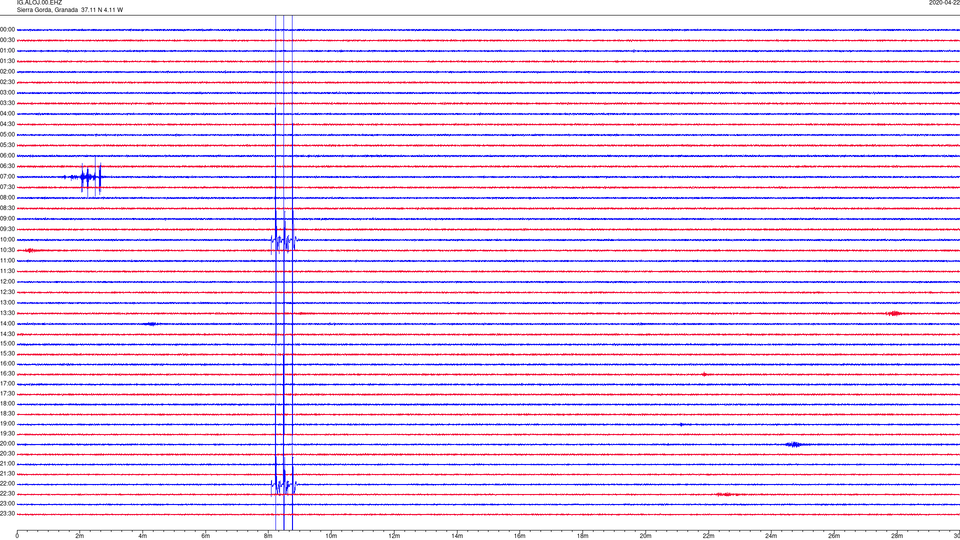Screen dimensions: 960x540
Task: Select the 22:00 trace time label
Action: click(7, 484)
